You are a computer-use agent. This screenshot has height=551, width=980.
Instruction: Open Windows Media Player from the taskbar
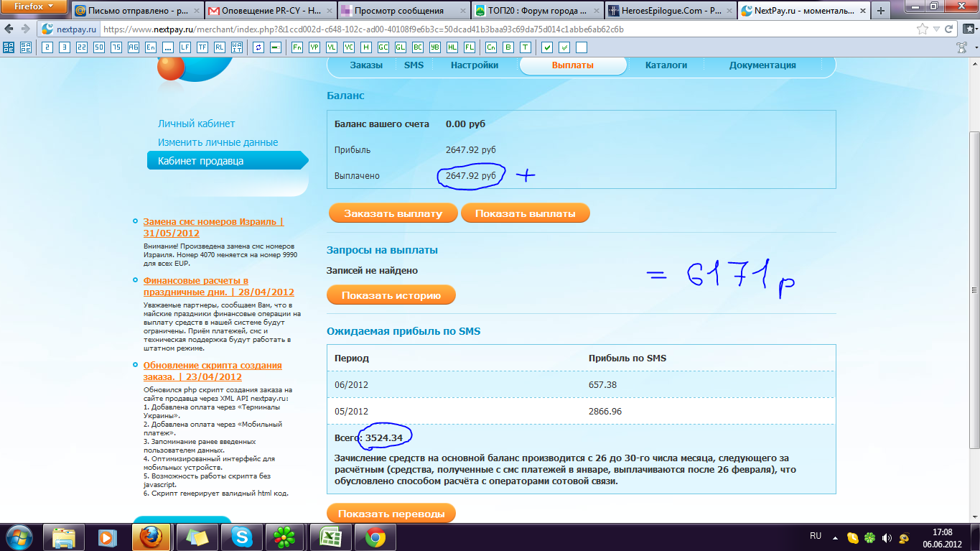(108, 537)
